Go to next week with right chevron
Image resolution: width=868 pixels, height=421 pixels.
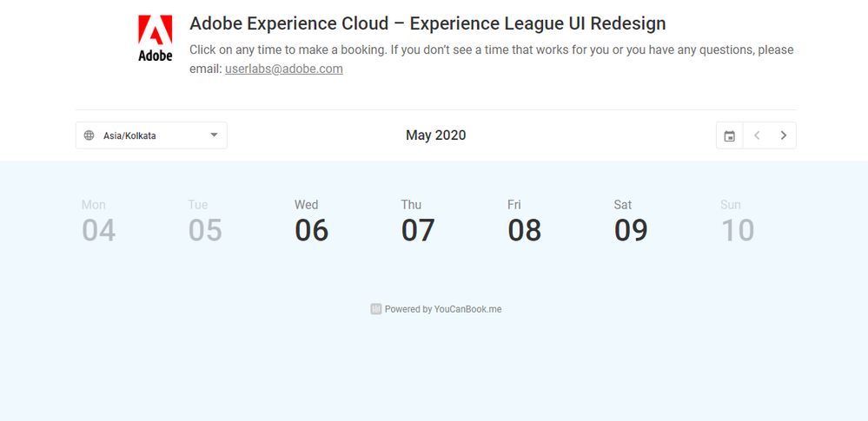coord(784,135)
